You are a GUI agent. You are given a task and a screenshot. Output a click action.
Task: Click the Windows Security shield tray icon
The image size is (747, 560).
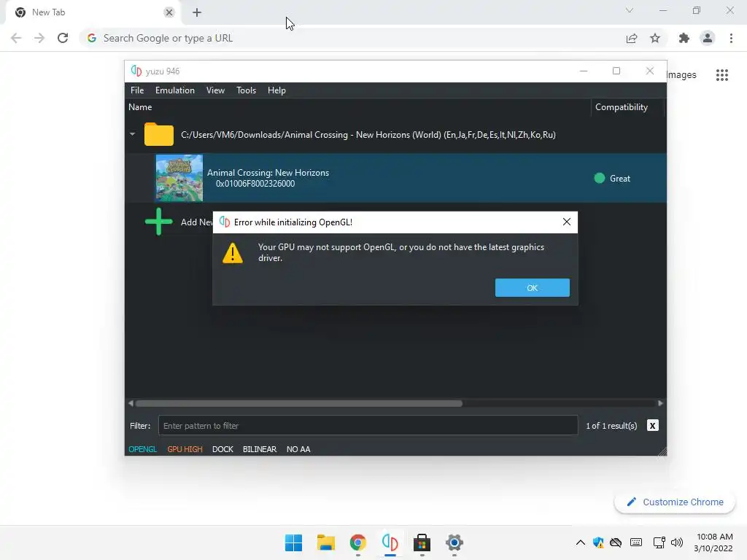point(598,542)
